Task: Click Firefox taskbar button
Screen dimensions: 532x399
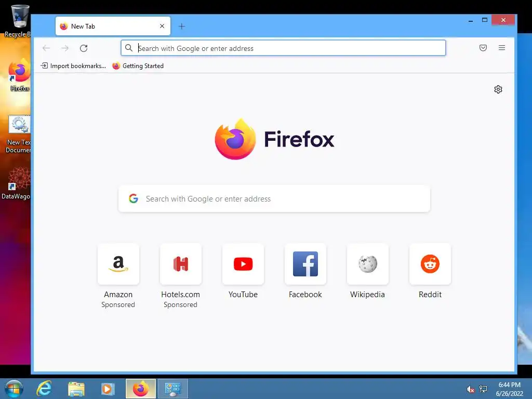Action: coord(141,389)
